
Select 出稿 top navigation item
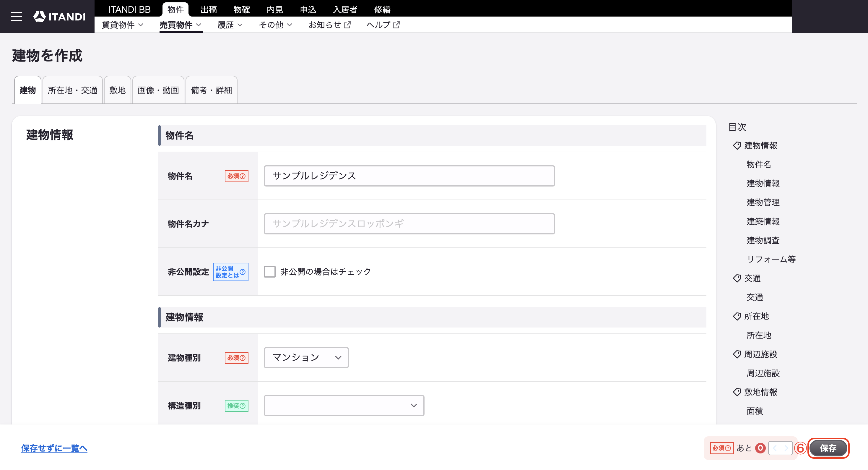(209, 9)
